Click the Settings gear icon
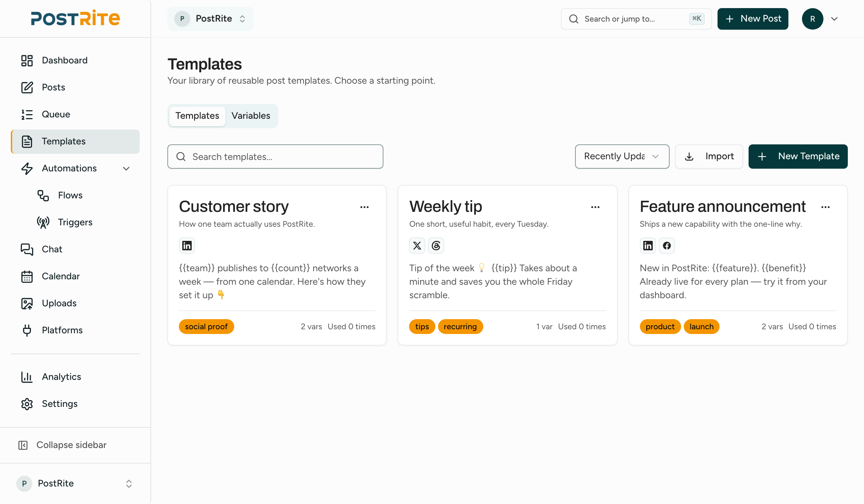The image size is (864, 504). tap(27, 404)
